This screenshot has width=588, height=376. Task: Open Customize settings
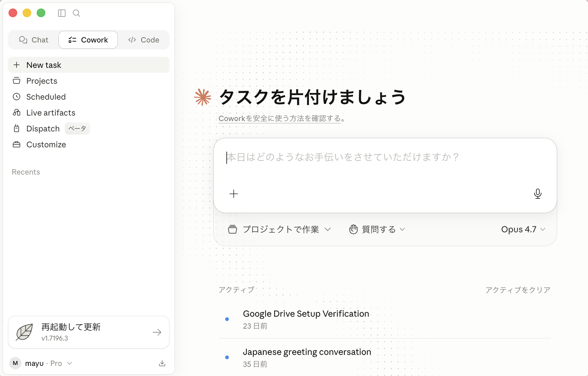coord(89,144)
